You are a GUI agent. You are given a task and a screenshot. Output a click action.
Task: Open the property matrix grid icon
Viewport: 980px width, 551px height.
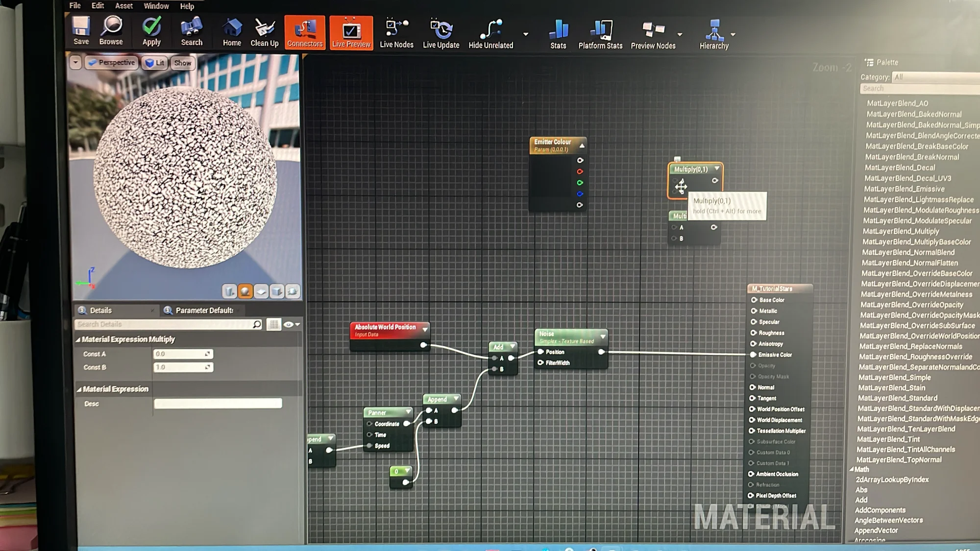(274, 325)
